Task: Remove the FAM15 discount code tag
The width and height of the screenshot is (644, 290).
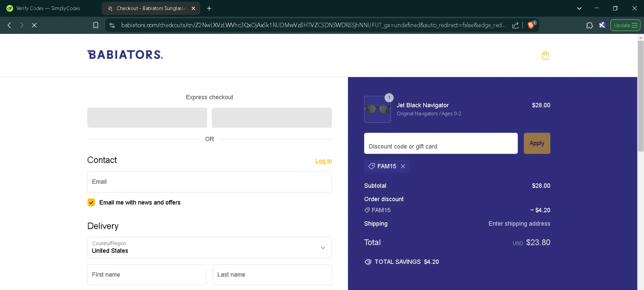Action: [403, 166]
